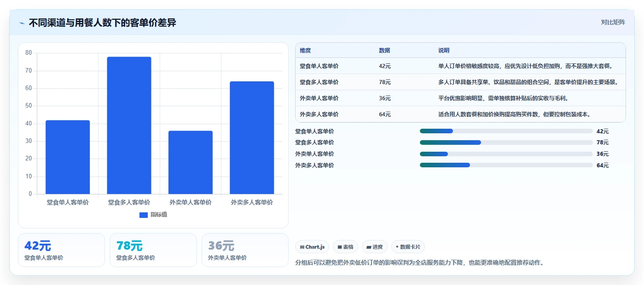Click the 堂食单人客单价 bar in chart
Screen dimensions: 644x285
pyautogui.click(x=68, y=157)
